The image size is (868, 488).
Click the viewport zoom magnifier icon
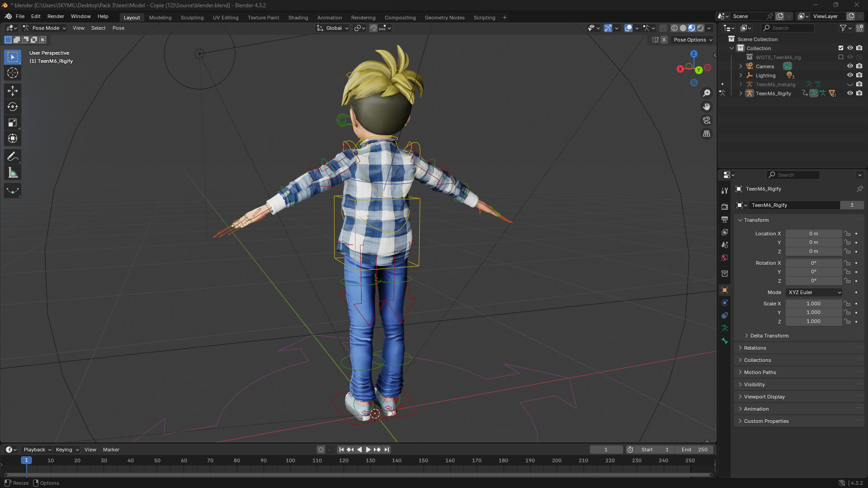point(706,93)
